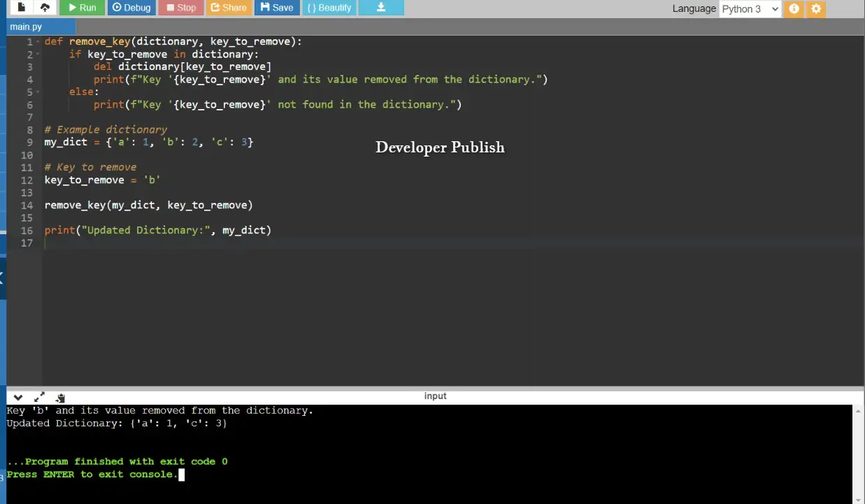Fold the remove_key function at line 1
Viewport: 865px width, 504px height.
coord(38,42)
